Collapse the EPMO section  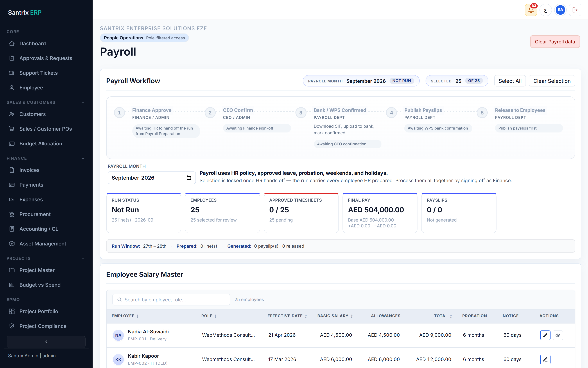click(83, 300)
